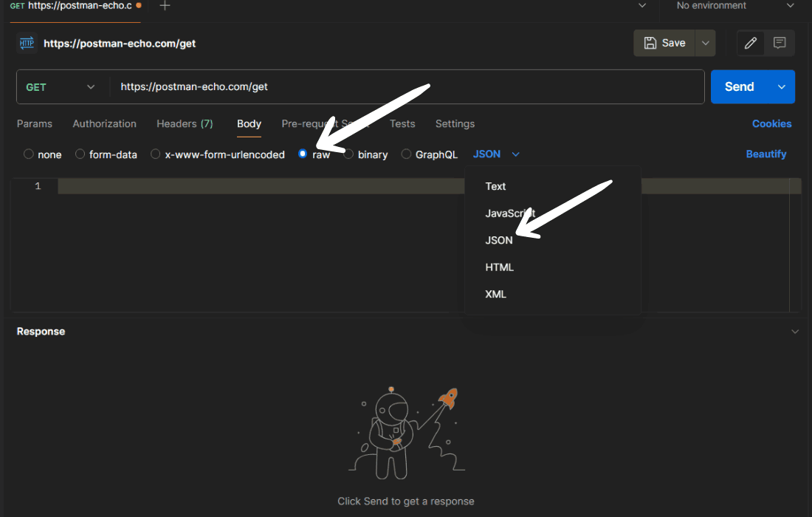Image resolution: width=812 pixels, height=517 pixels.
Task: Click line 1 of the body editor
Action: (x=261, y=186)
